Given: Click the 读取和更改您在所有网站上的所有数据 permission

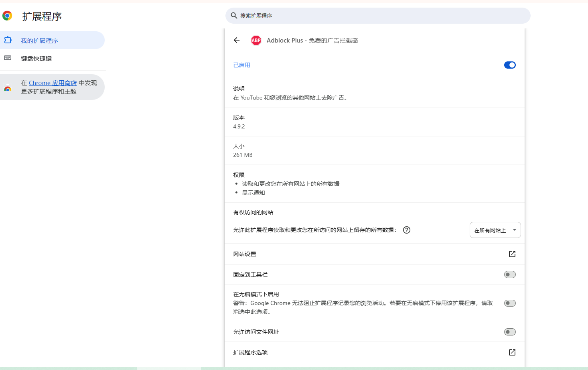Looking at the screenshot, I should [290, 184].
